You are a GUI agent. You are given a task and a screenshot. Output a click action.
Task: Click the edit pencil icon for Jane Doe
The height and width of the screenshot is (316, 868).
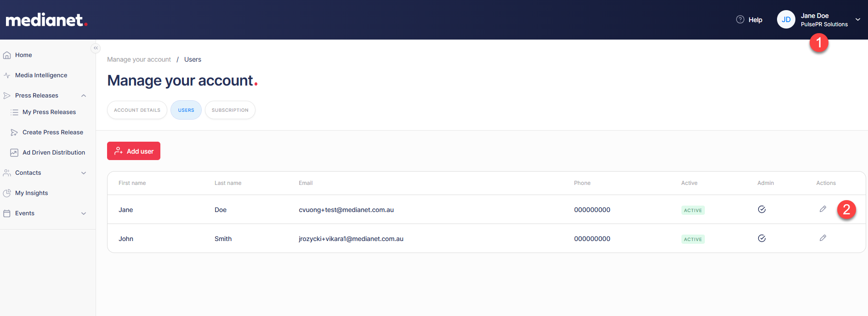tap(823, 209)
